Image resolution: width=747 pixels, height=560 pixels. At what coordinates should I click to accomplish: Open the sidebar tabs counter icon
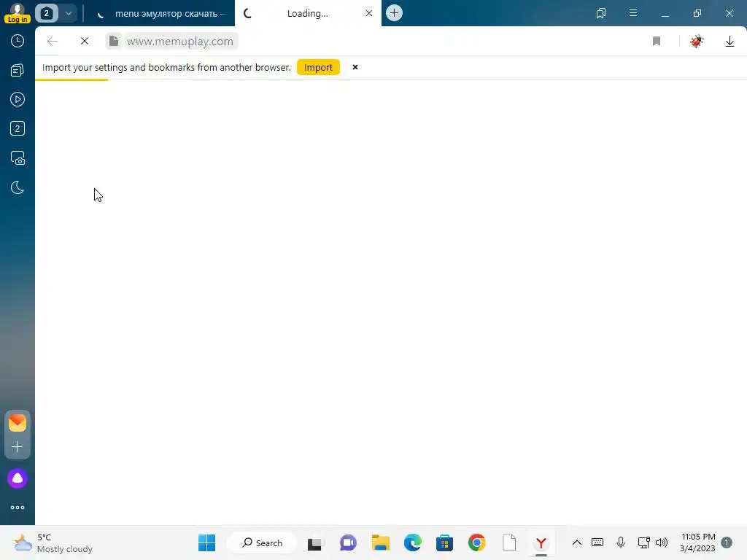click(18, 128)
